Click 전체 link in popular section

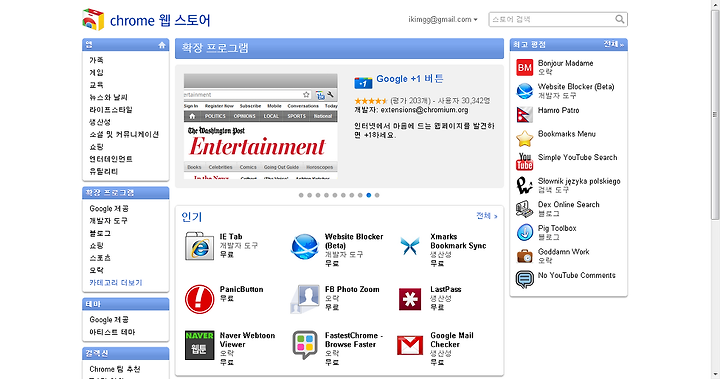(x=487, y=216)
